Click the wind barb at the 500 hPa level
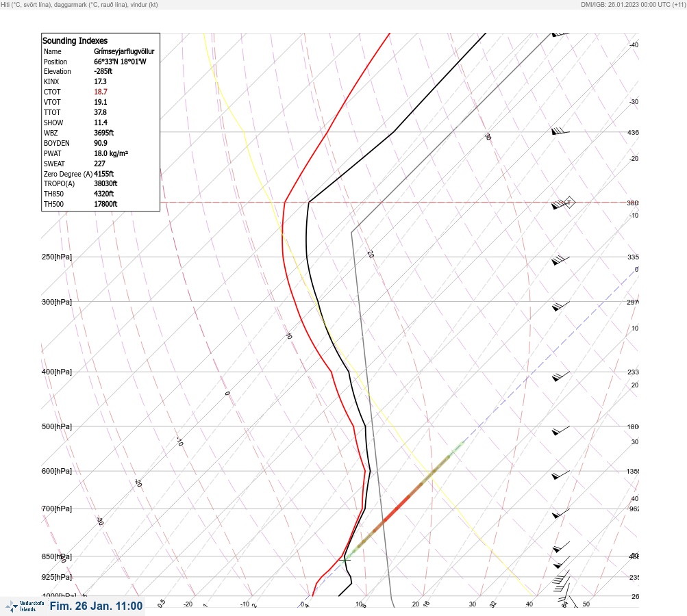The height and width of the screenshot is (616, 687). click(560, 431)
